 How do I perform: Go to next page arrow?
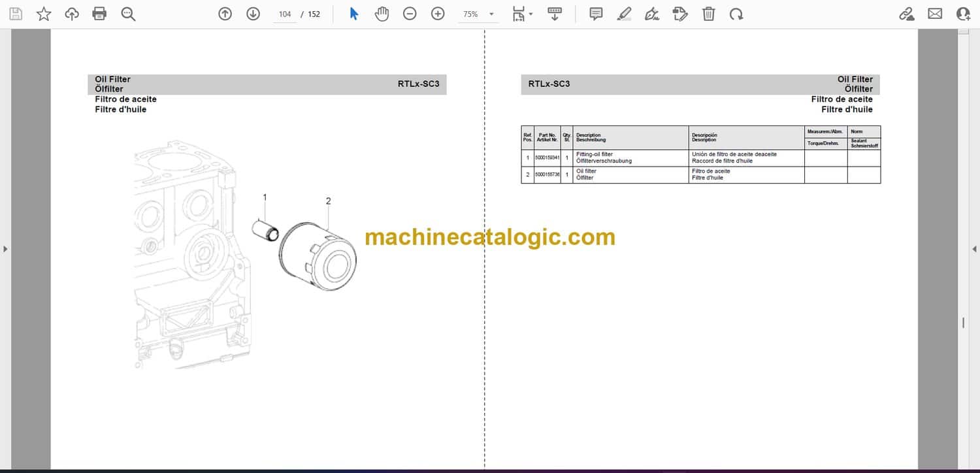253,14
